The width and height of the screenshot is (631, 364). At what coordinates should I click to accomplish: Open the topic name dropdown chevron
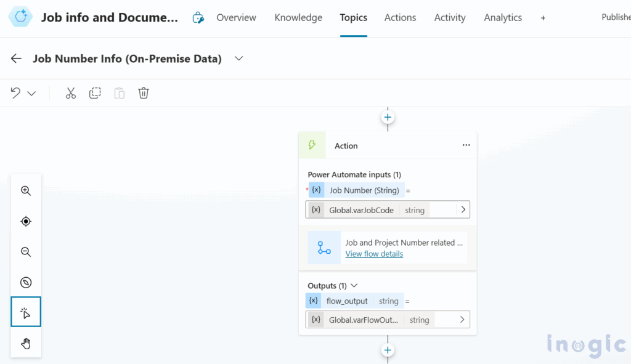click(238, 58)
